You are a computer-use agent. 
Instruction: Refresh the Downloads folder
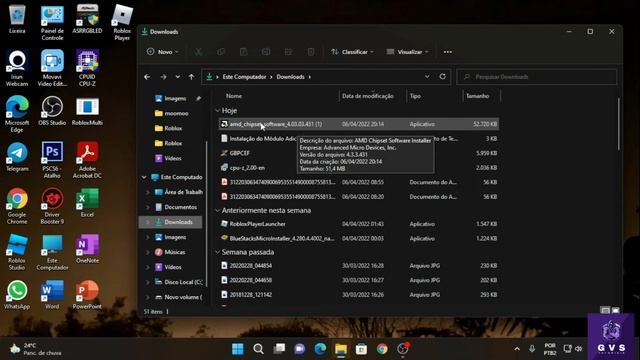click(442, 77)
